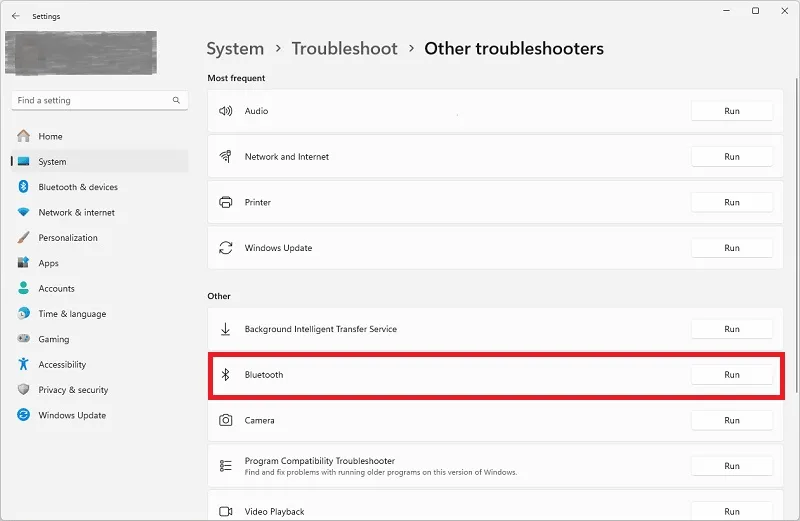Open Windows Update in the sidebar
Viewport: 800px width, 521px height.
pyautogui.click(x=99, y=415)
